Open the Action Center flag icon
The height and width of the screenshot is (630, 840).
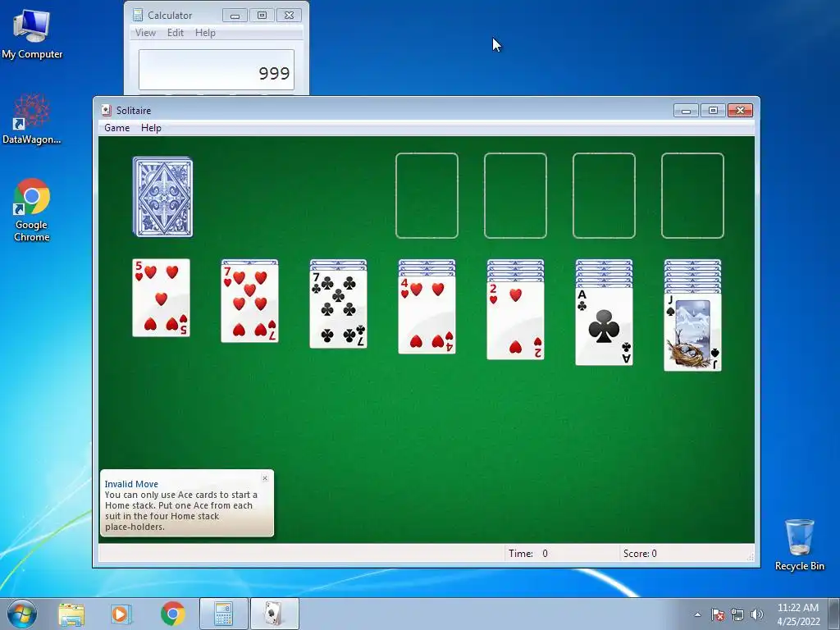click(x=718, y=614)
